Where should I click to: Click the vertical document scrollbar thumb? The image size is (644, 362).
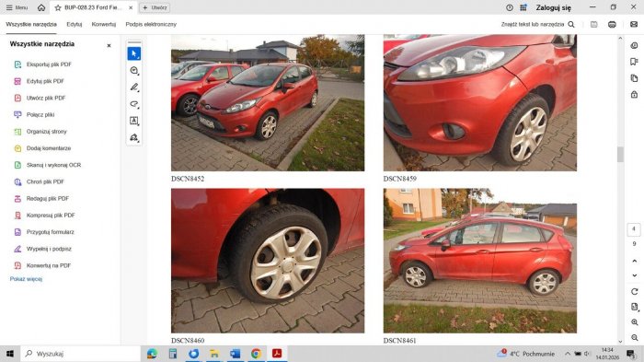point(620,154)
